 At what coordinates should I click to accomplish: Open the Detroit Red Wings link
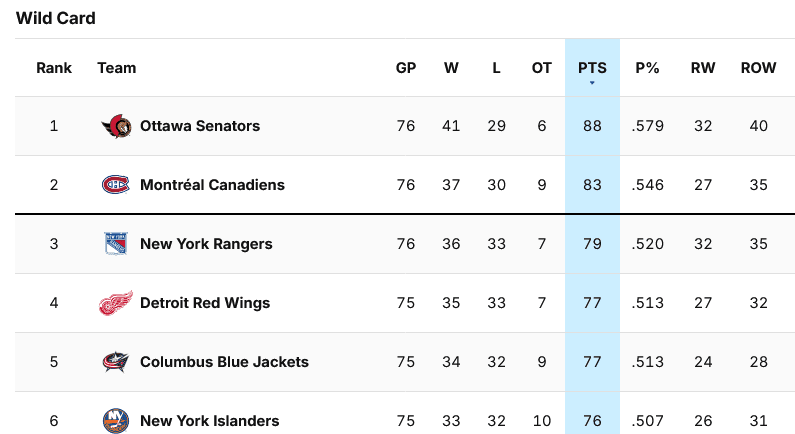pyautogui.click(x=205, y=303)
